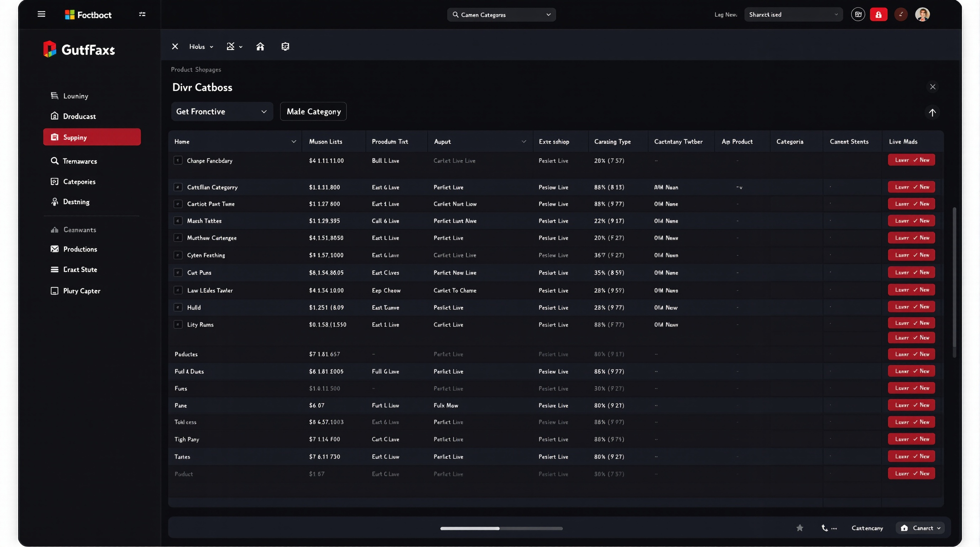Open the Get Fronctive dropdown

point(222,111)
